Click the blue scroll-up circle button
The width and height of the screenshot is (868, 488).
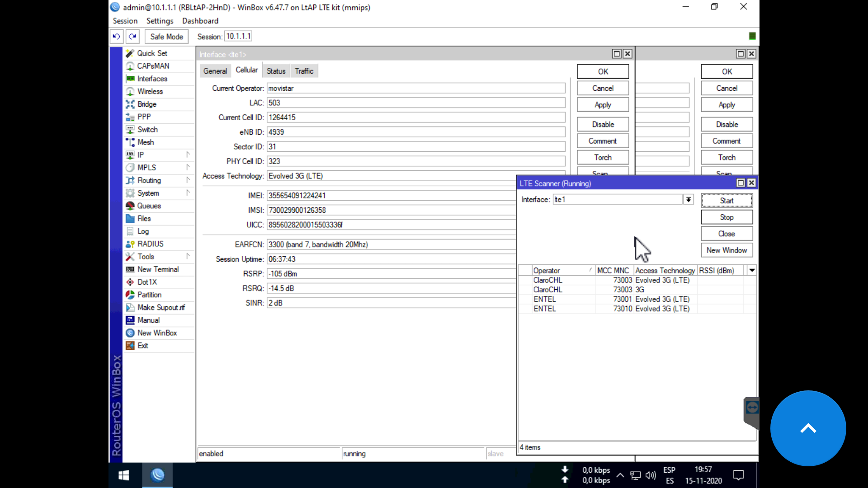[x=808, y=428]
